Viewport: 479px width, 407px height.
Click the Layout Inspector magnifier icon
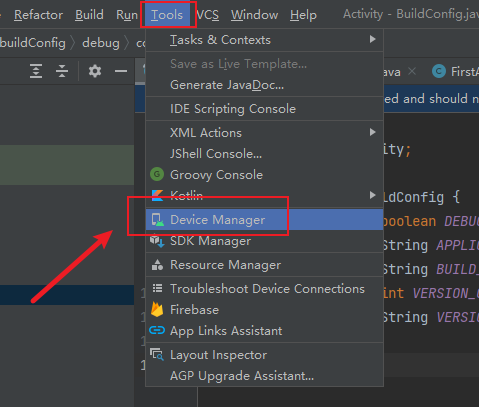(157, 354)
